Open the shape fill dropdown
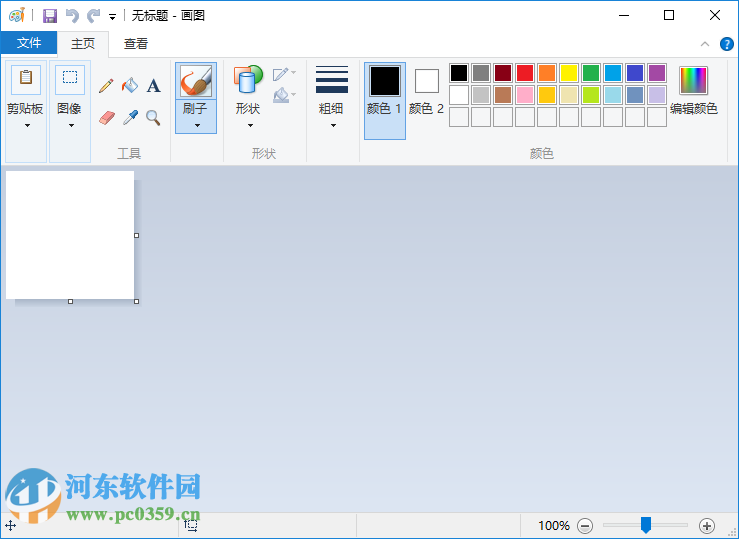 pyautogui.click(x=284, y=95)
